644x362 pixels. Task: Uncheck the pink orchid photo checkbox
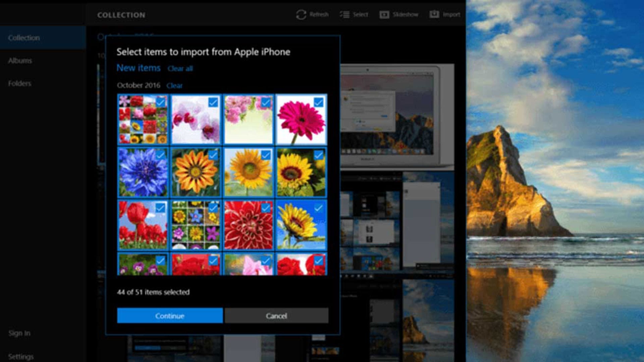pyautogui.click(x=213, y=102)
